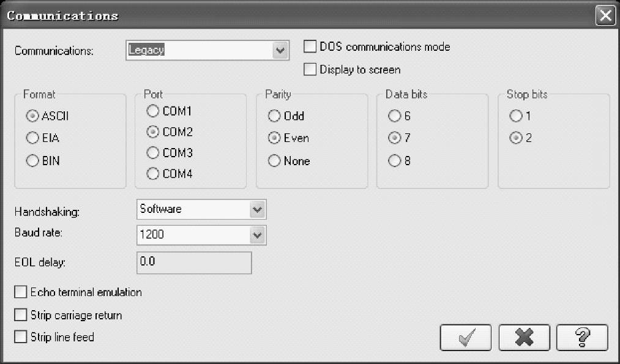Click the Stop bits group heading
The height and width of the screenshot is (364, 620).
(x=527, y=94)
